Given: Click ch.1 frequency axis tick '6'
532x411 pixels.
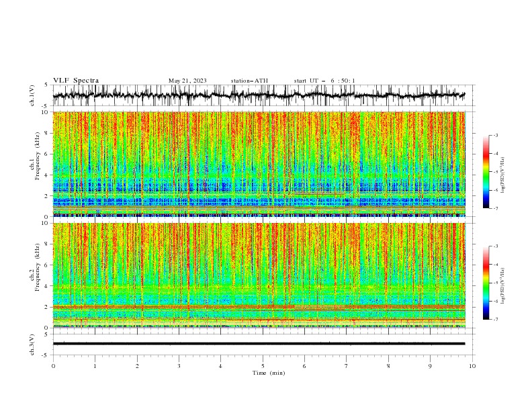Looking at the screenshot, I should 48,154.
